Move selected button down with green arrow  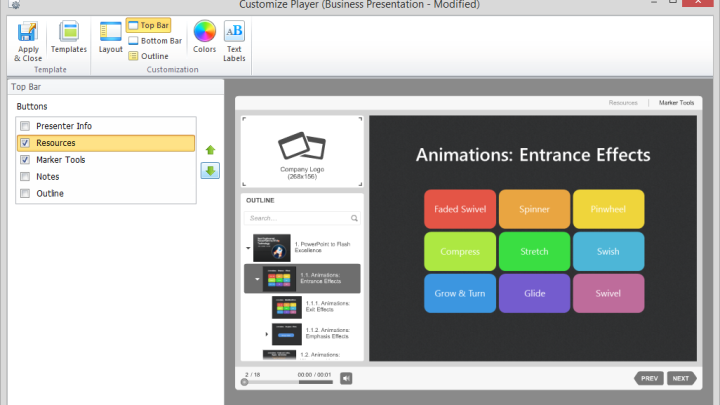tap(210, 171)
